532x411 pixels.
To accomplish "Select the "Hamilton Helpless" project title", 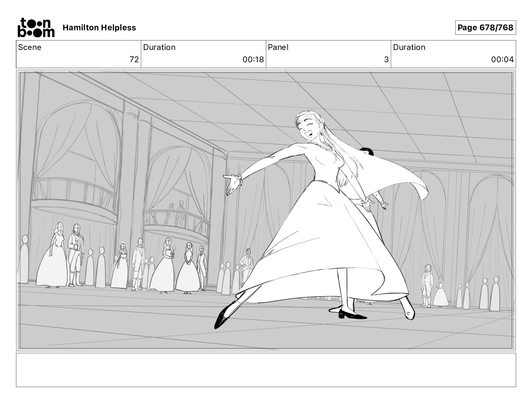I will [x=99, y=28].
